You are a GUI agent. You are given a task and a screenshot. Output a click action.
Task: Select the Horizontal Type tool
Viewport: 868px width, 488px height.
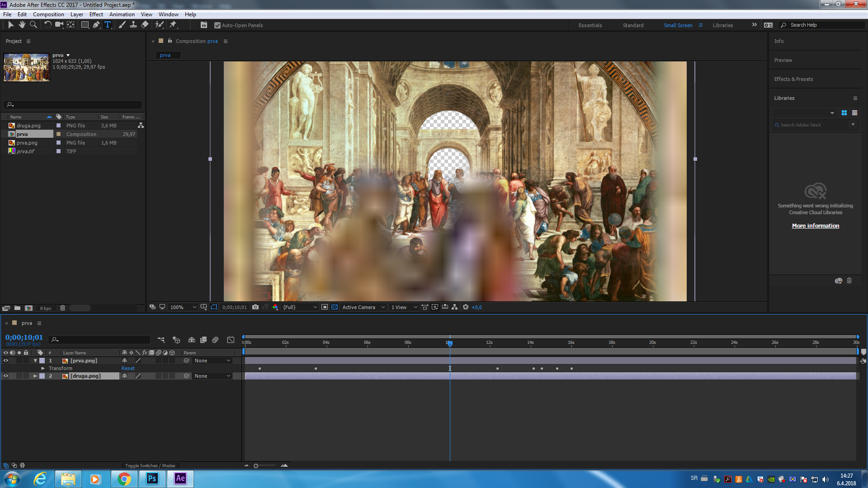click(108, 25)
